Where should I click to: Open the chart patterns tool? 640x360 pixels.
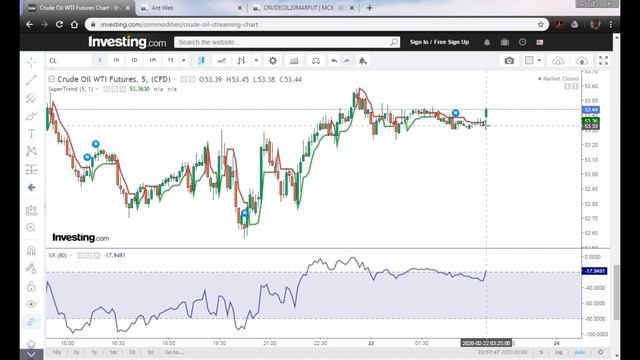coord(31,151)
